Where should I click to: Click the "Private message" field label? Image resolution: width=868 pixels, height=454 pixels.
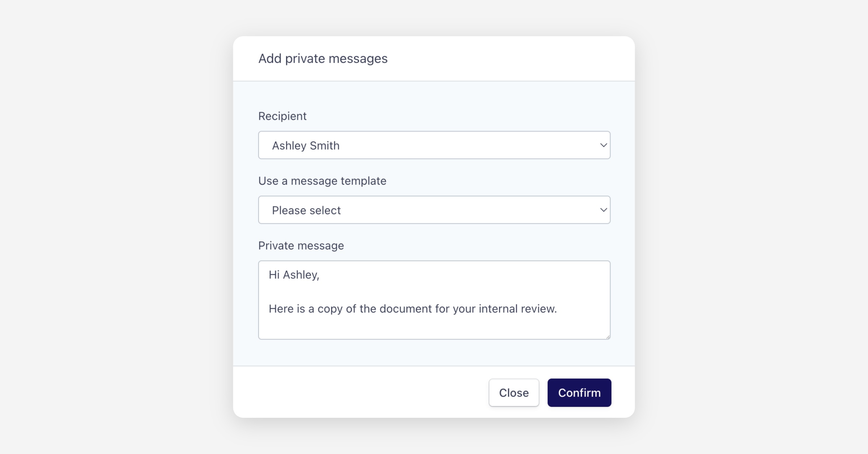pos(301,246)
